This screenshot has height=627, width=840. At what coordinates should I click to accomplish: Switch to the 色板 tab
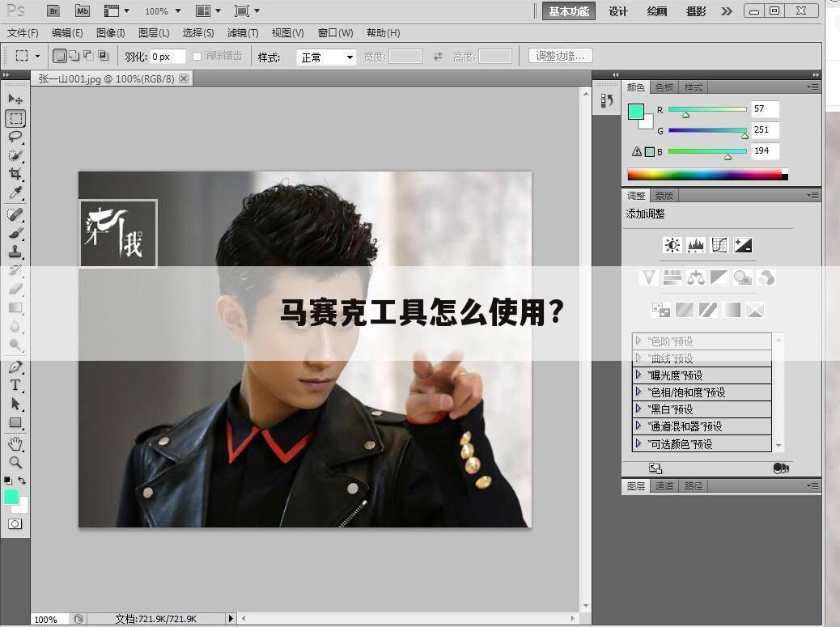click(x=664, y=87)
